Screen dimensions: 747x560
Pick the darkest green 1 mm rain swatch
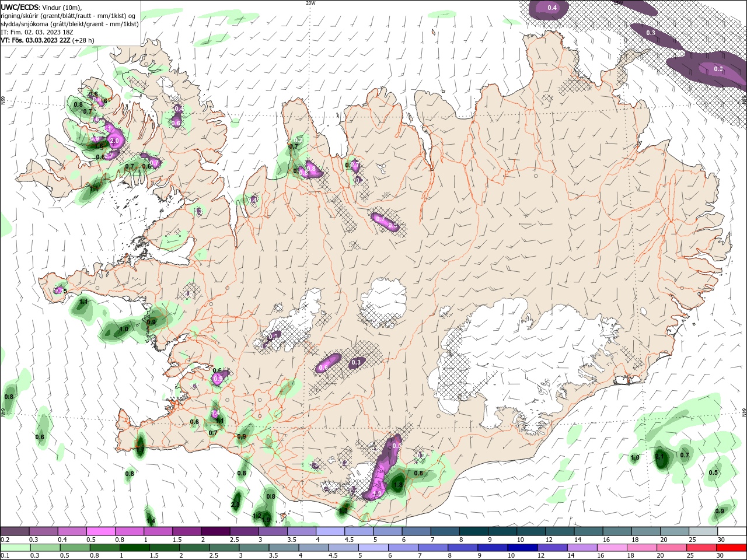pos(134,548)
